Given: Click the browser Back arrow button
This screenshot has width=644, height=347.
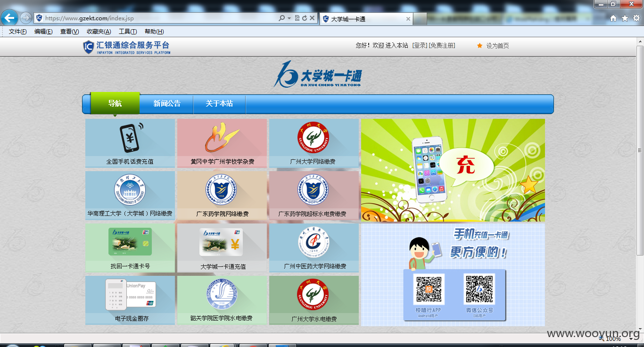Looking at the screenshot, I should tap(9, 18).
